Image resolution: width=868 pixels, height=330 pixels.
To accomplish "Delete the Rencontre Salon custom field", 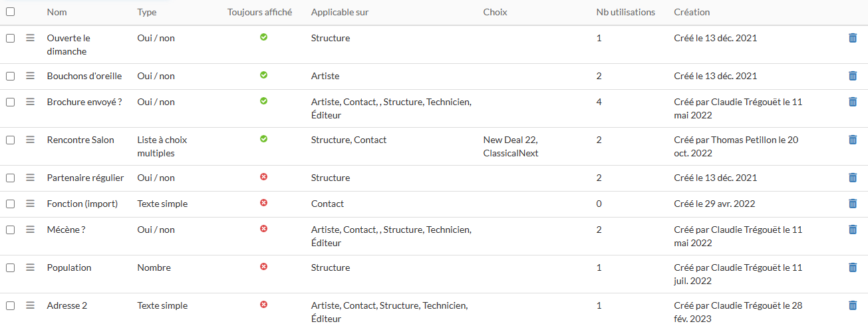I will pos(853,140).
